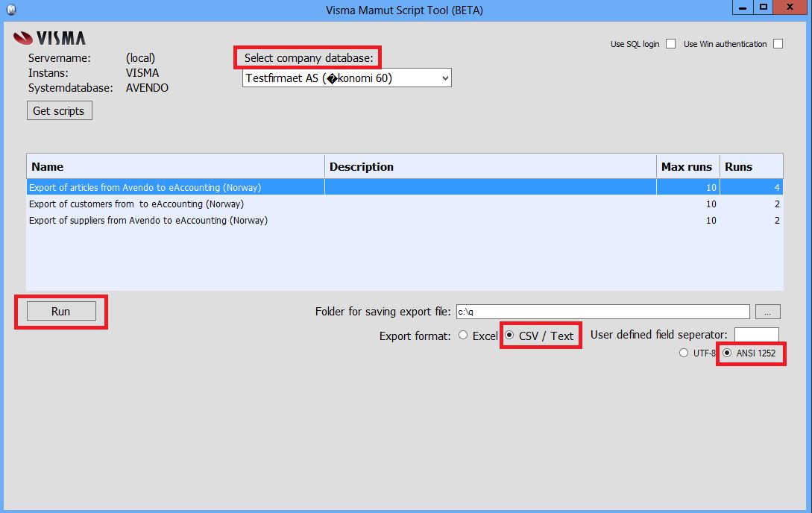Run the selected script
This screenshot has width=812, height=513.
pos(61,311)
